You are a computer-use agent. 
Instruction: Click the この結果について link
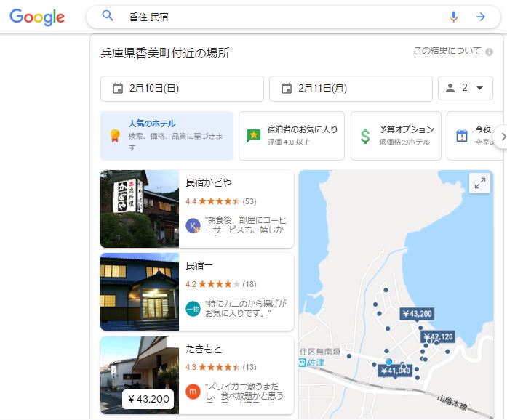tap(447, 51)
